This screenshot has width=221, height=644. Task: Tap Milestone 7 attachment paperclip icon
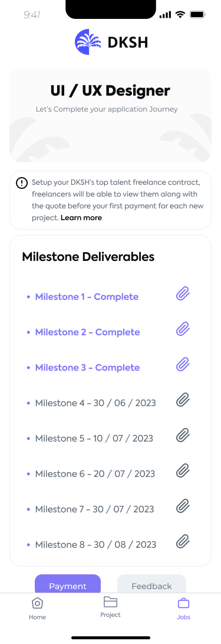pyautogui.click(x=183, y=506)
